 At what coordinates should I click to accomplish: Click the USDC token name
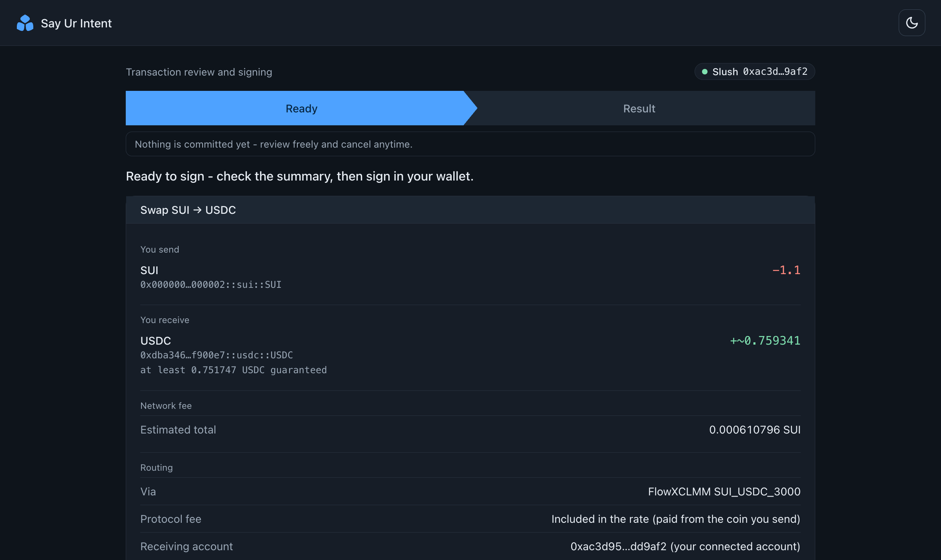coord(156,341)
